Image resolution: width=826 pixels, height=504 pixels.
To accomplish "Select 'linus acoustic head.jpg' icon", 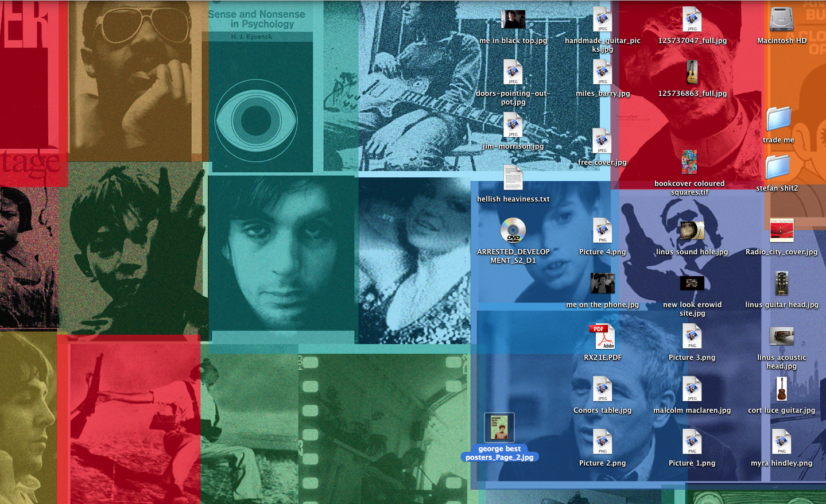I will pyautogui.click(x=781, y=336).
